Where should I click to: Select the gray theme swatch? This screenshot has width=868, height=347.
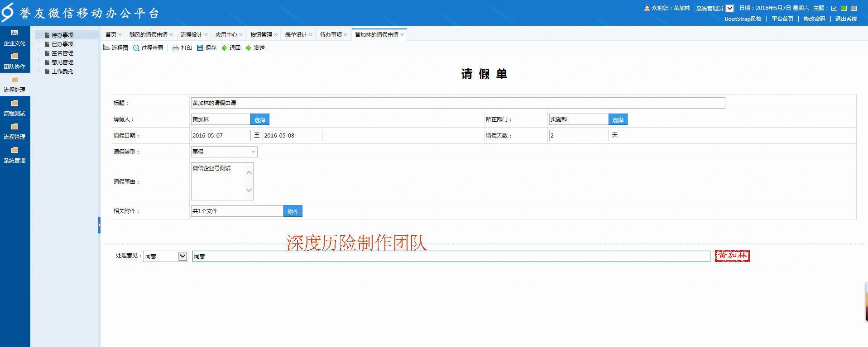point(854,8)
